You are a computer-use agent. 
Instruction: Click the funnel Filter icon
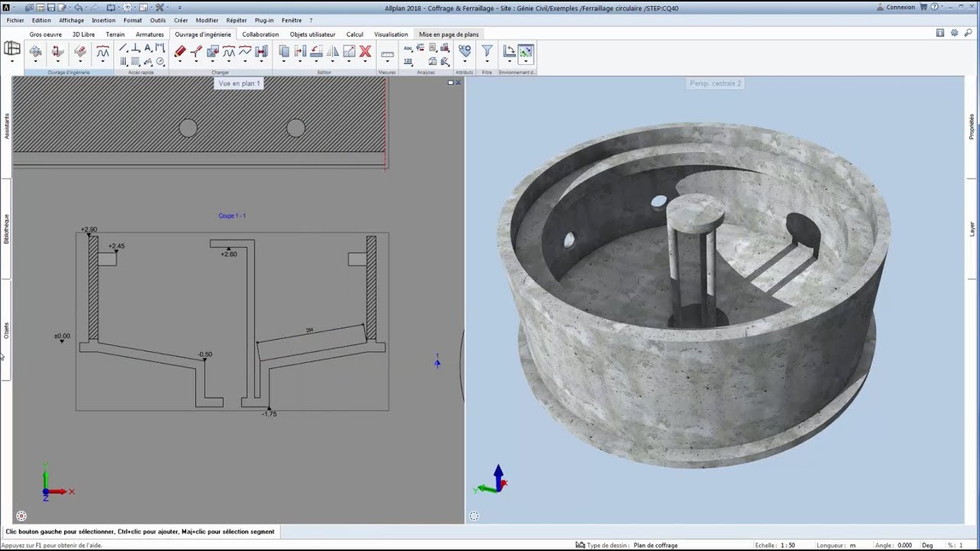[x=487, y=51]
